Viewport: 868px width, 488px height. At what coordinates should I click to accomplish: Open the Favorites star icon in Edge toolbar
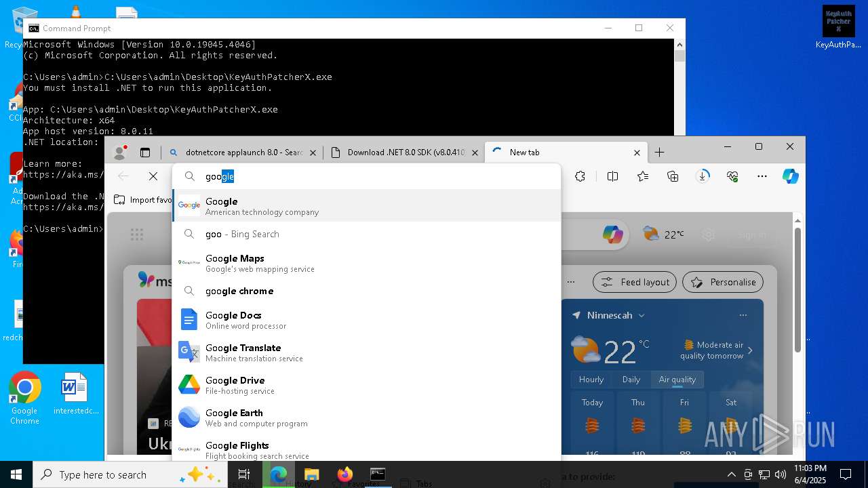click(643, 176)
